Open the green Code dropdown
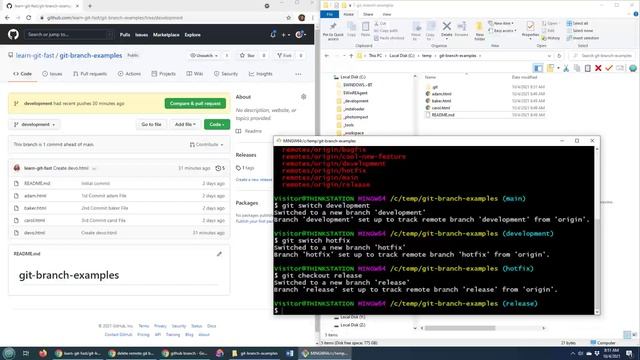 (217, 124)
